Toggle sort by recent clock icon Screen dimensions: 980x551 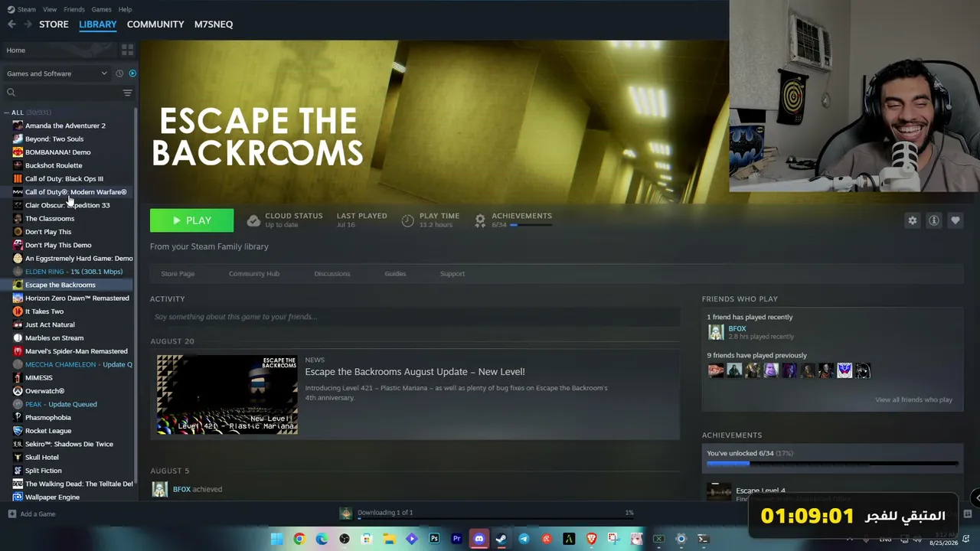click(119, 73)
